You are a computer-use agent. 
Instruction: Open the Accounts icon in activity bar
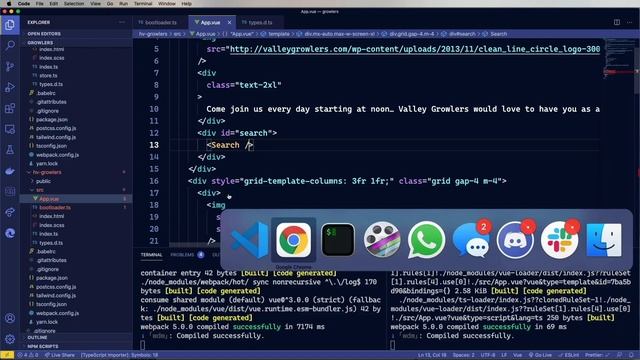click(10, 318)
